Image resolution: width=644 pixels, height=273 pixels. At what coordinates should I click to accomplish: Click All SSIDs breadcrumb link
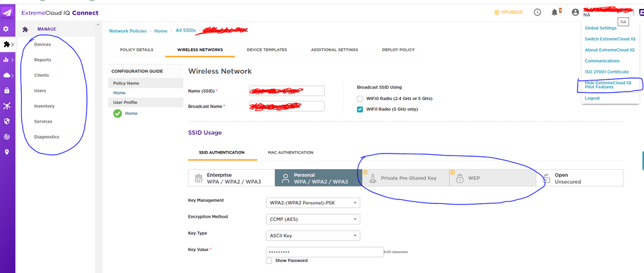(x=186, y=31)
